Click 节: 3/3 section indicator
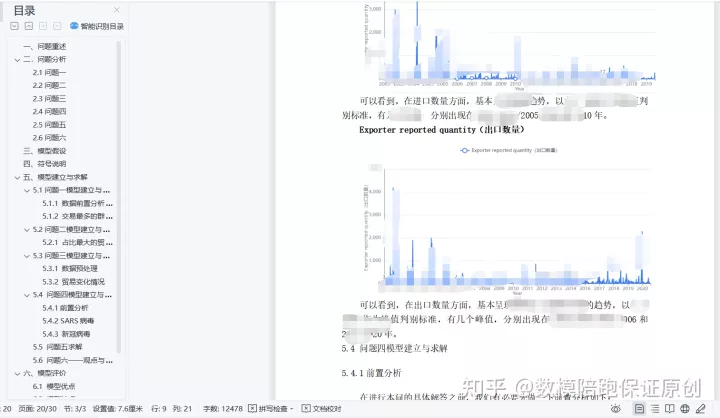Viewport: 720px width, 418px height. (75, 409)
